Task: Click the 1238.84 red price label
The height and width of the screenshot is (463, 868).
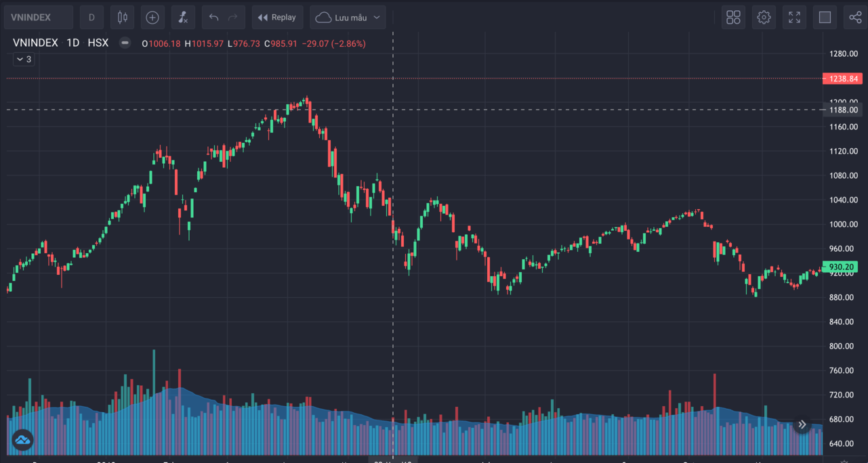Action: click(842, 79)
